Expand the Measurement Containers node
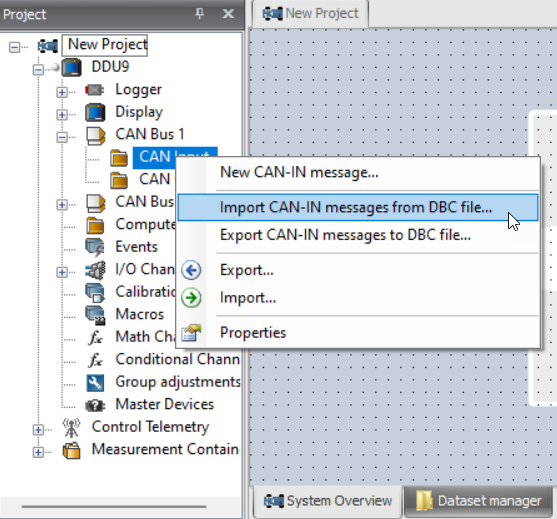 coord(38,452)
